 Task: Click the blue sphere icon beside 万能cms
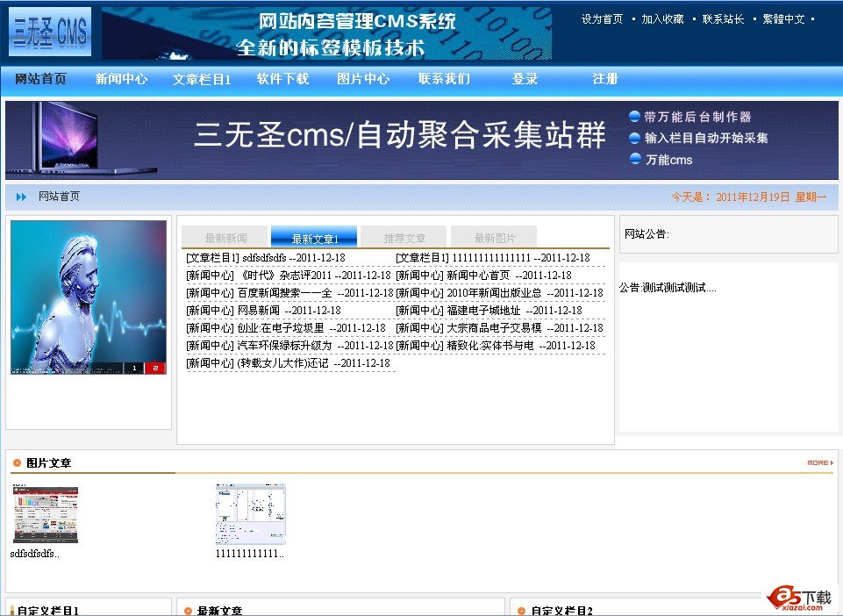tap(634, 160)
